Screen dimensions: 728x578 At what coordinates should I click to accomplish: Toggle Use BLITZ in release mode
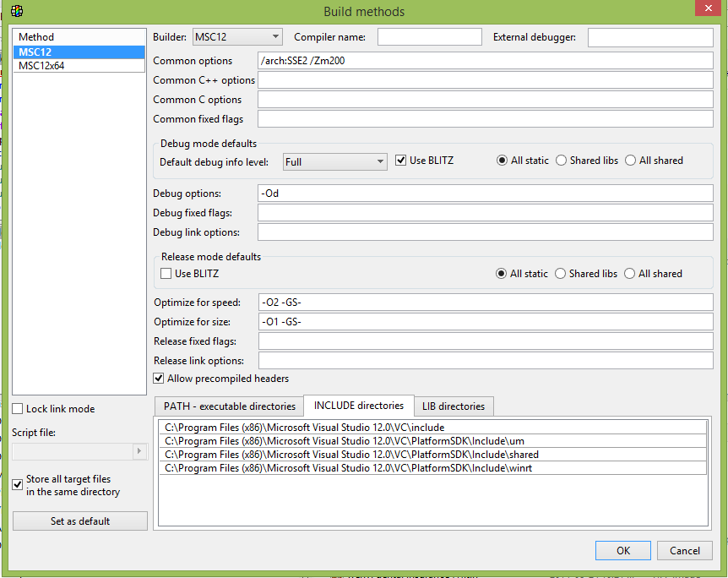(x=166, y=274)
